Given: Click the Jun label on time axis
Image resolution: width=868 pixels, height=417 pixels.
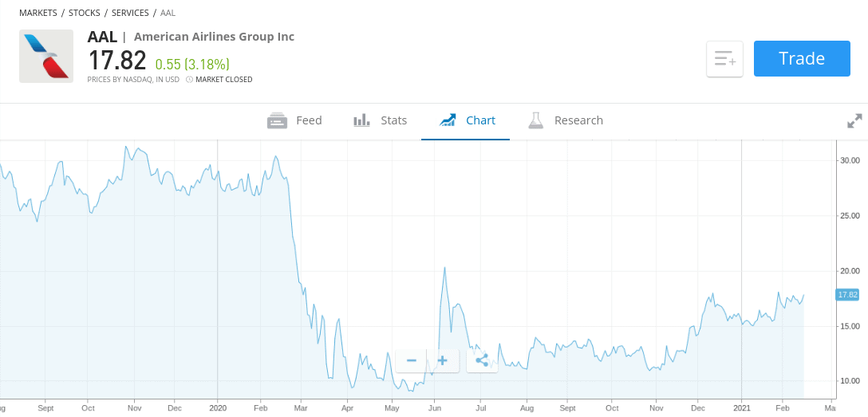Looking at the screenshot, I should (434, 407).
